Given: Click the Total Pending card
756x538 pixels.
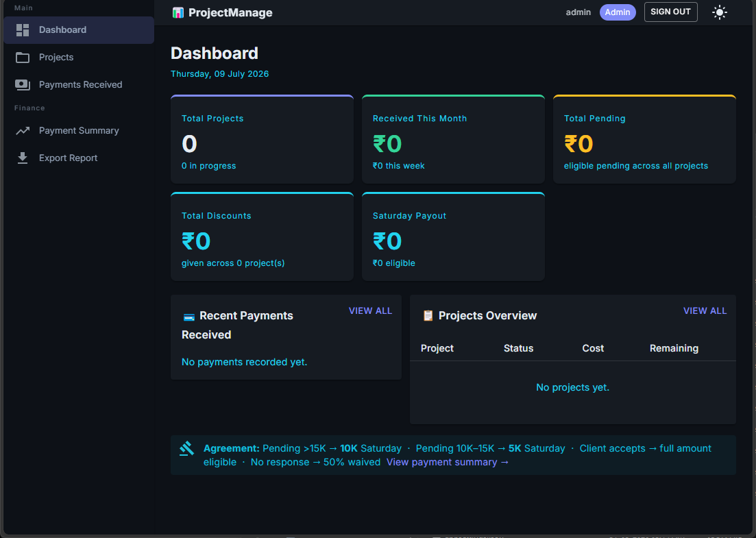Looking at the screenshot, I should tap(645, 139).
